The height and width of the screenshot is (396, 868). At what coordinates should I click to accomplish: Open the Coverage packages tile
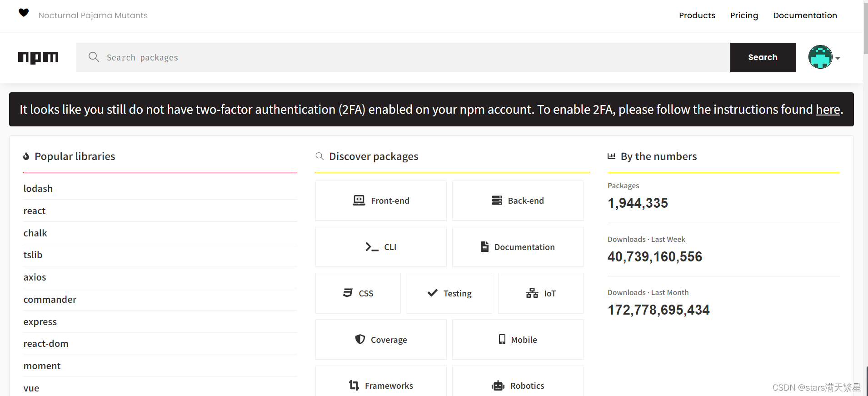[381, 340]
